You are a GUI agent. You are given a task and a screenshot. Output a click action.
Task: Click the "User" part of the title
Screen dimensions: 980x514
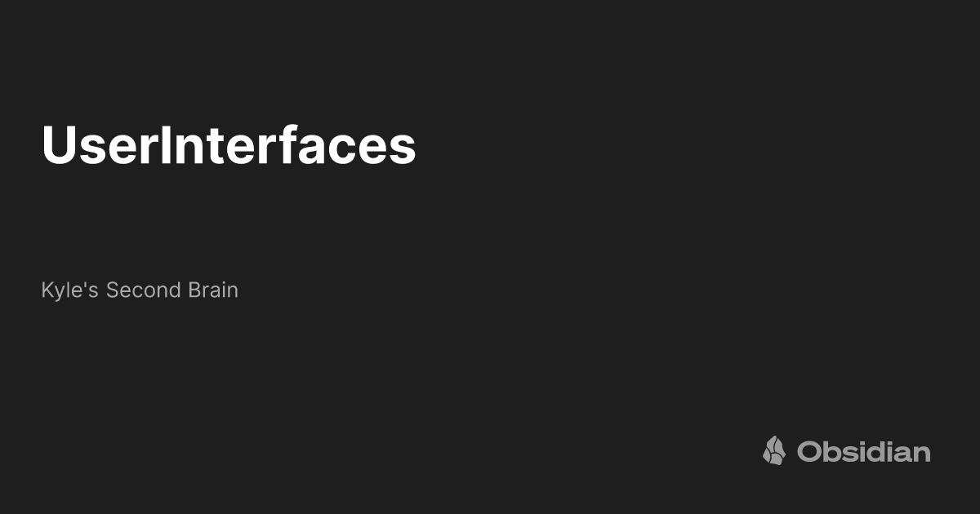pyautogui.click(x=100, y=146)
